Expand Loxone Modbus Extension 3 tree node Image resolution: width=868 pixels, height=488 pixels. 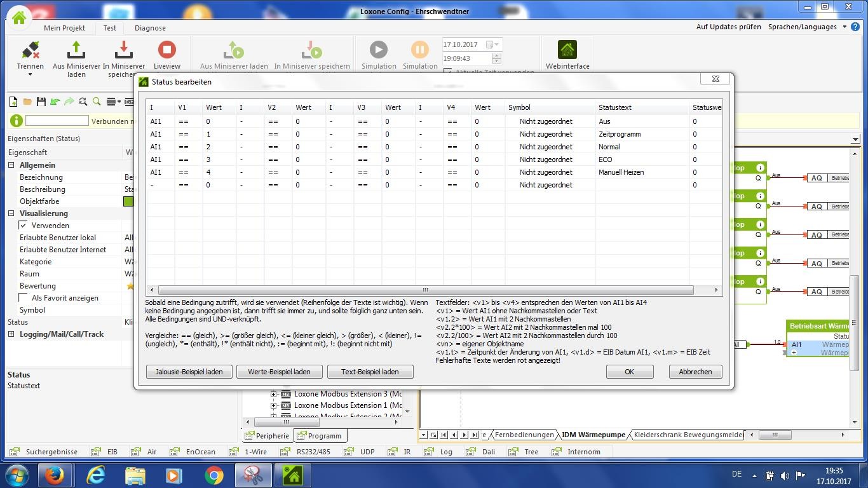pyautogui.click(x=274, y=394)
